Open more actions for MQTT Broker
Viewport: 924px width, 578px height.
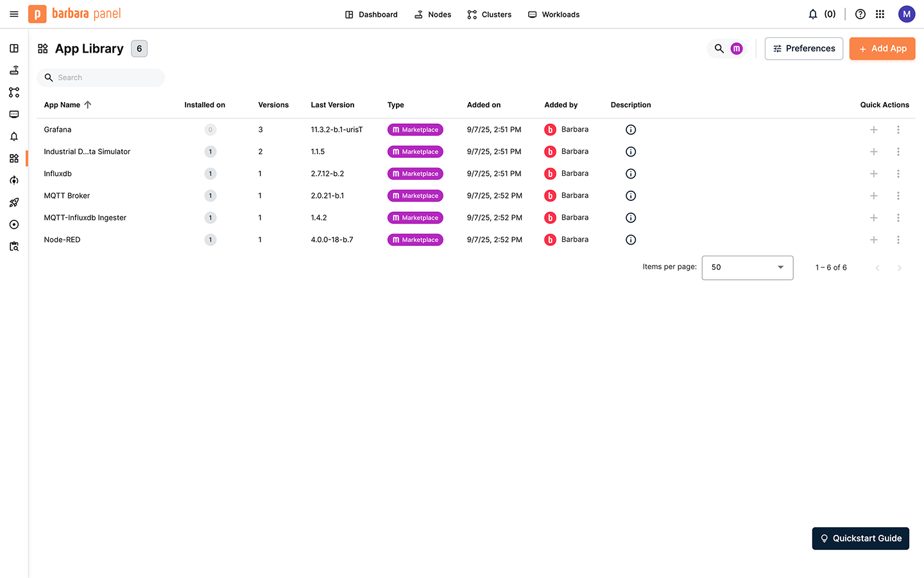(x=898, y=196)
